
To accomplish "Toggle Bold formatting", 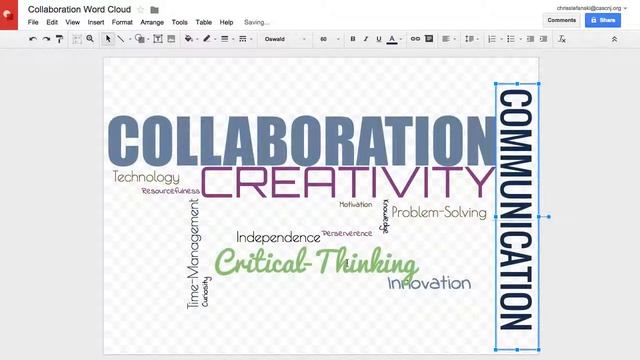I will [353, 39].
